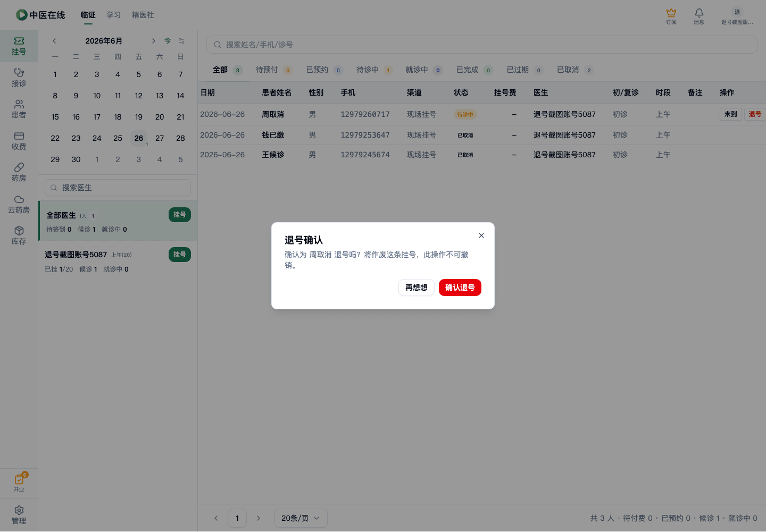Open the 挂号 registration sidebar icon

19,46
